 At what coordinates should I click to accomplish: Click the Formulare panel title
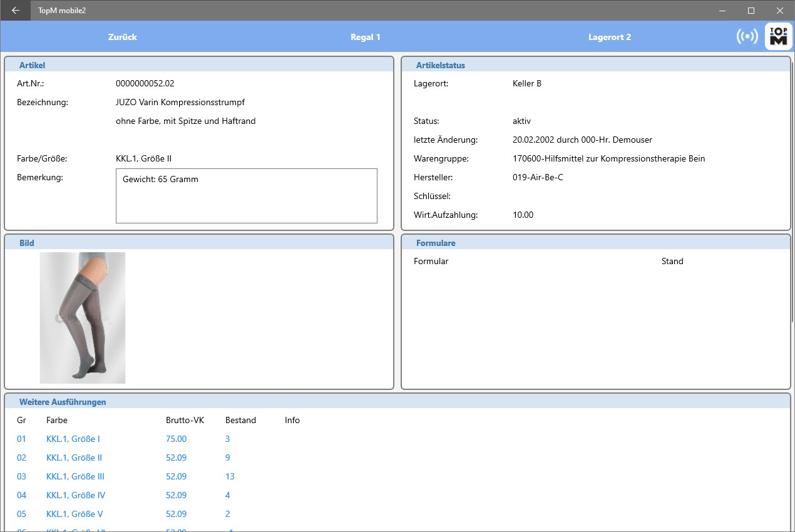436,243
